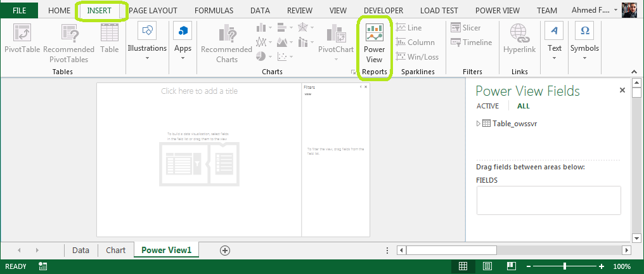Expand the Table_owssvr table
Image resolution: width=644 pixels, height=274 pixels.
click(478, 123)
